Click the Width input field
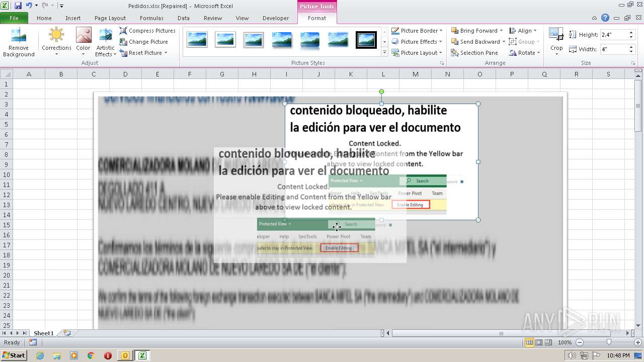The width and height of the screenshot is (644, 362). (614, 49)
